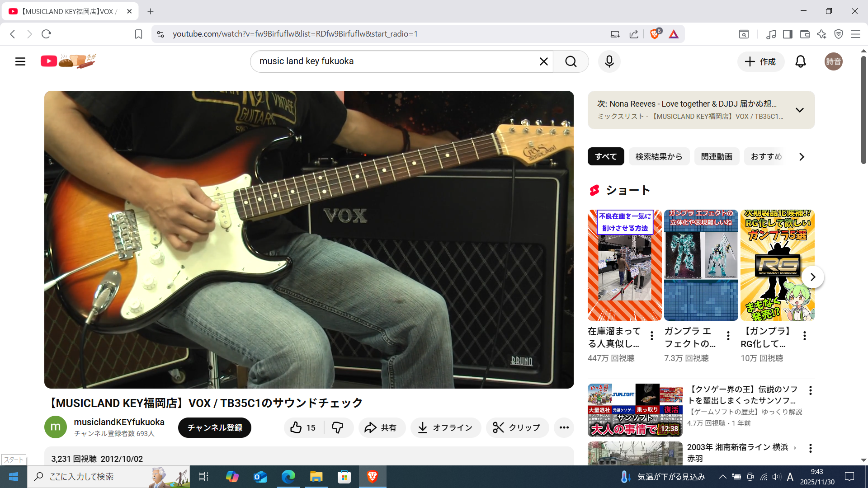Show more filter chips with arrow
Screen dimensions: 868x488
pyautogui.click(x=802, y=157)
